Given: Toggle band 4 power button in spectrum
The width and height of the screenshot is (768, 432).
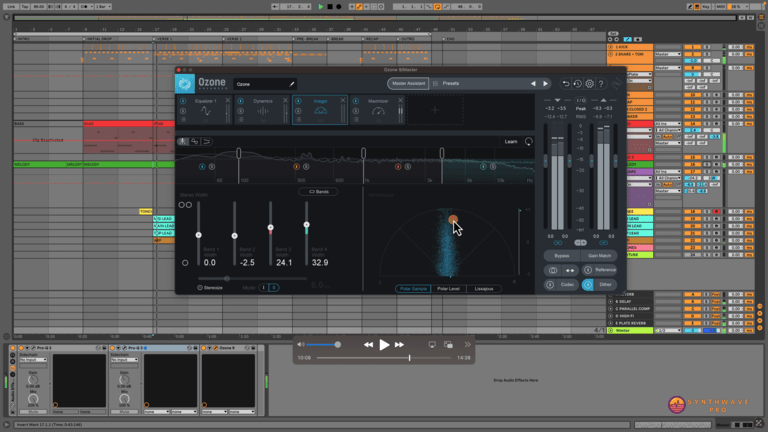Looking at the screenshot, I should pos(483,167).
